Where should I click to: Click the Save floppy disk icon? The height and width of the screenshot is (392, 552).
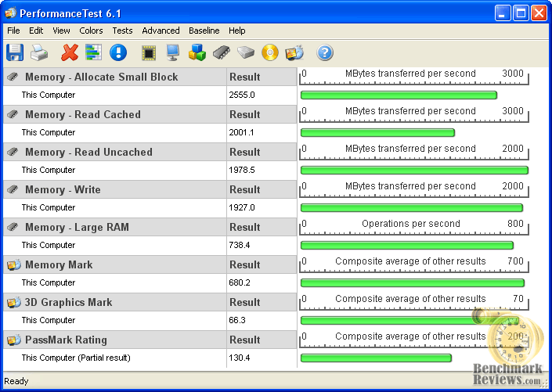pyautogui.click(x=15, y=52)
